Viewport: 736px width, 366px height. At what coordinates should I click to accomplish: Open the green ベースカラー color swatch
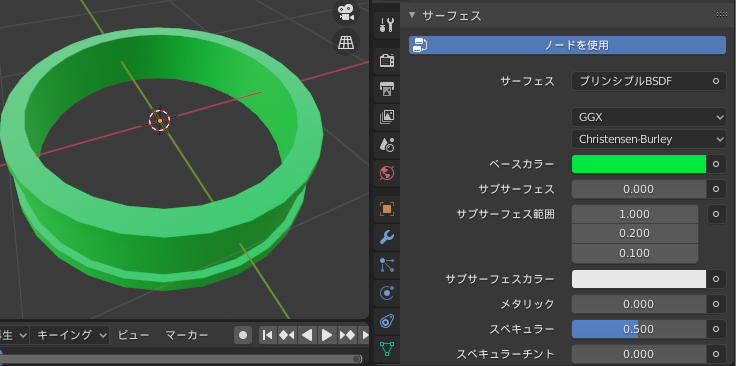point(639,164)
